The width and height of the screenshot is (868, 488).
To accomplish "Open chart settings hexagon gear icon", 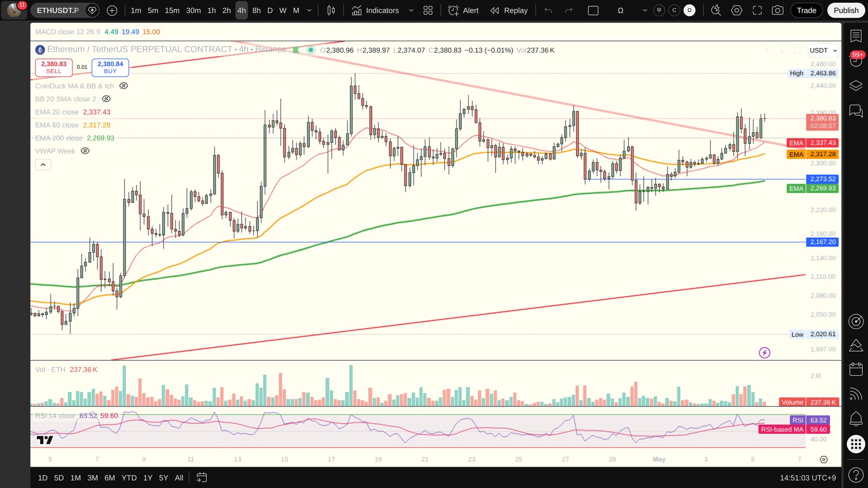I will point(737,10).
